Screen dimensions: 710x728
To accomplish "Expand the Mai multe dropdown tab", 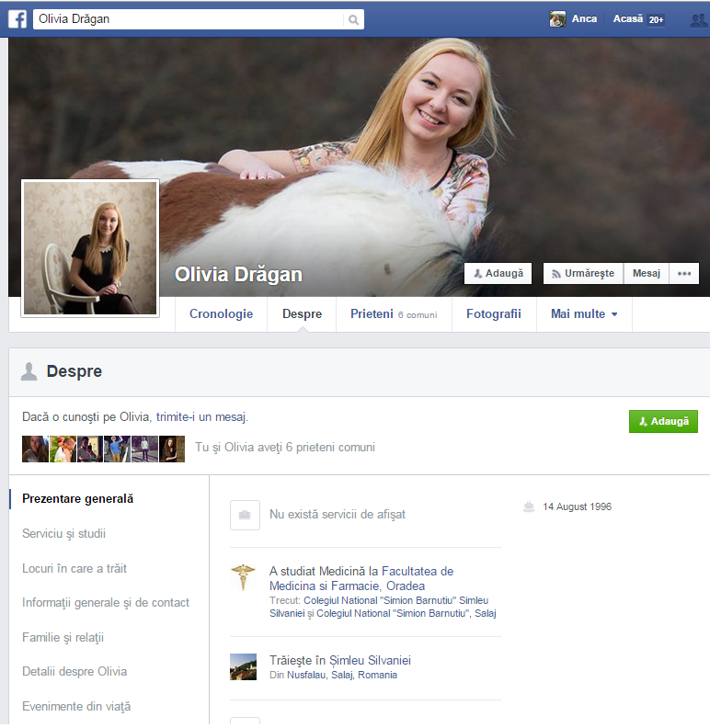I will [x=584, y=314].
